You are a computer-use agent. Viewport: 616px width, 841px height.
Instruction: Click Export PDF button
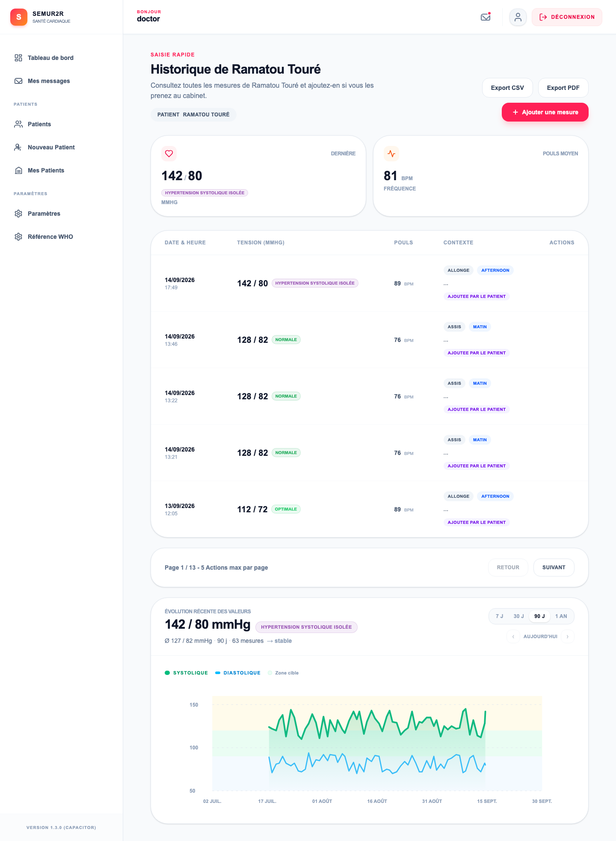pos(563,88)
